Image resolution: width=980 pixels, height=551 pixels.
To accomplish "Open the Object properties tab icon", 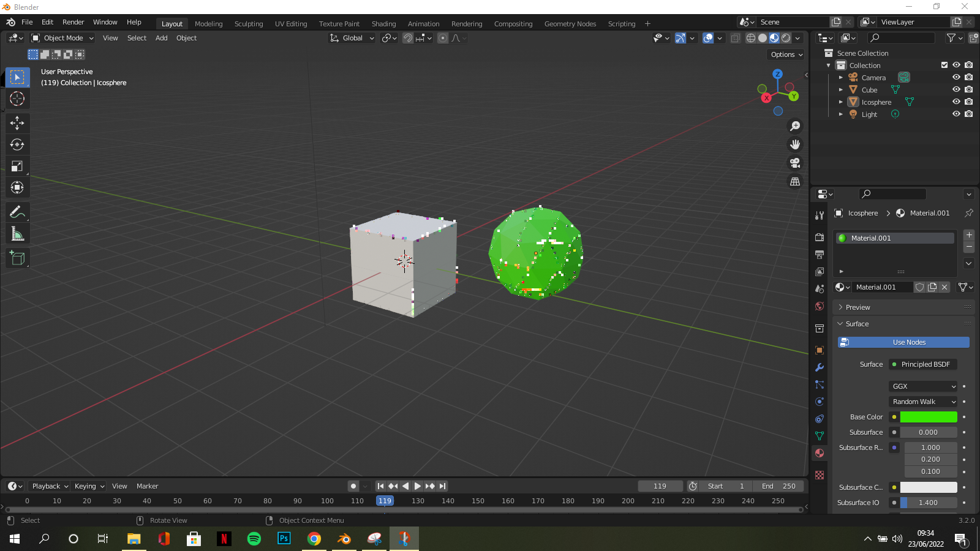I will pyautogui.click(x=820, y=350).
